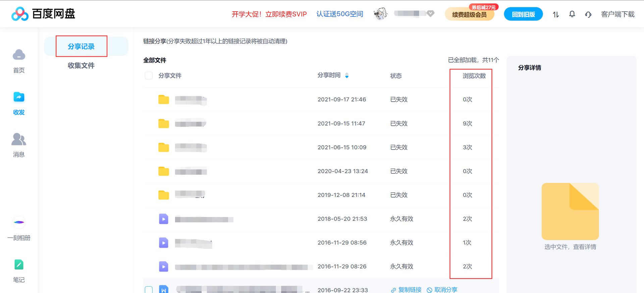Viewport: 644px width, 293px height.
Task: Open 一刻相册 album icon
Action: [x=19, y=222]
